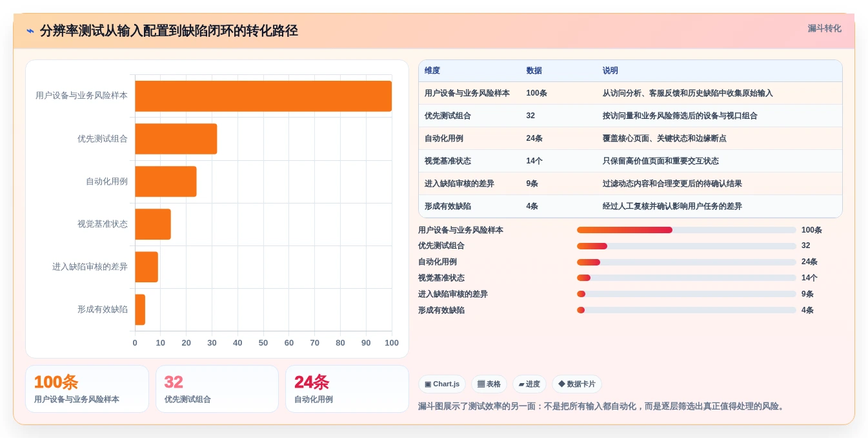This screenshot has width=868, height=438.
Task: Click the 视觉基准状态 chart bar
Action: (153, 224)
